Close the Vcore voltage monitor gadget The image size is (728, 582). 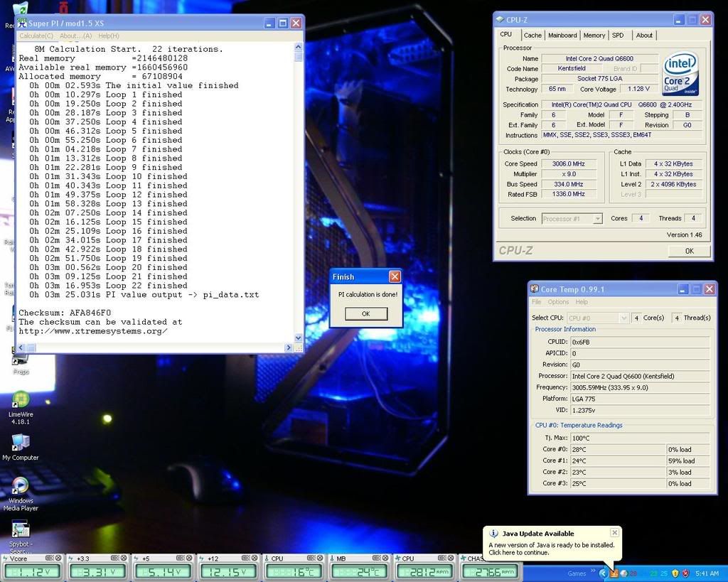pos(58,558)
